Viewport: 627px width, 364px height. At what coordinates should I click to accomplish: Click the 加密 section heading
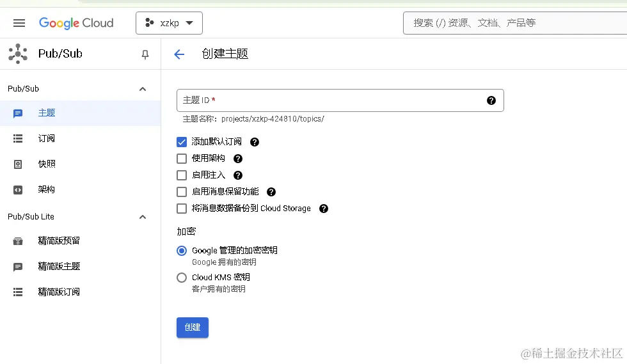tap(186, 232)
